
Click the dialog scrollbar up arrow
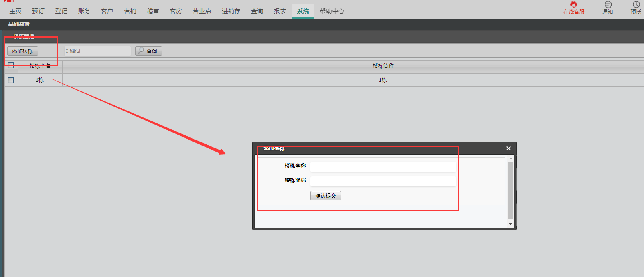pos(510,159)
